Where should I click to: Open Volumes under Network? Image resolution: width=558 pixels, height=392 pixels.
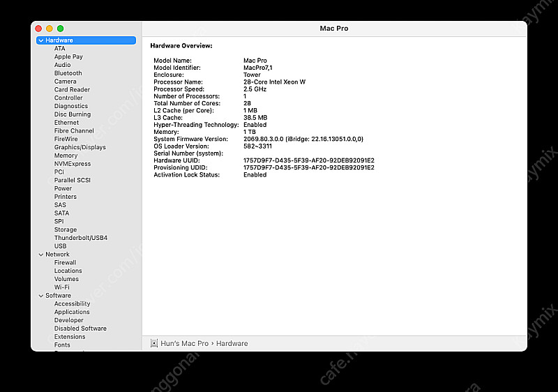click(66, 279)
